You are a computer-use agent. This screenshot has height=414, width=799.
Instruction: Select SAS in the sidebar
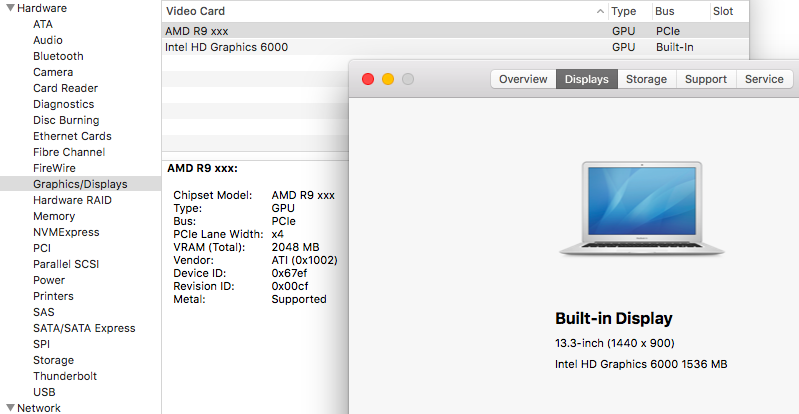tap(43, 312)
